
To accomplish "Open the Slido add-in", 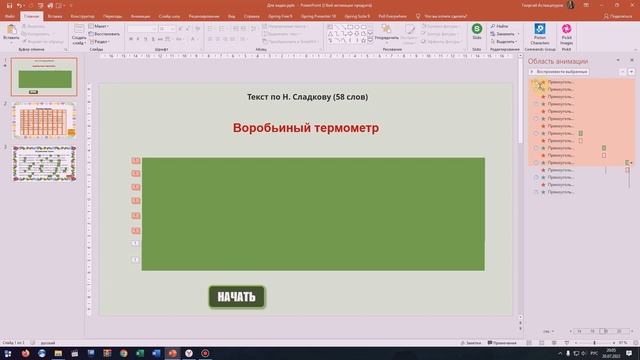I will point(477,31).
